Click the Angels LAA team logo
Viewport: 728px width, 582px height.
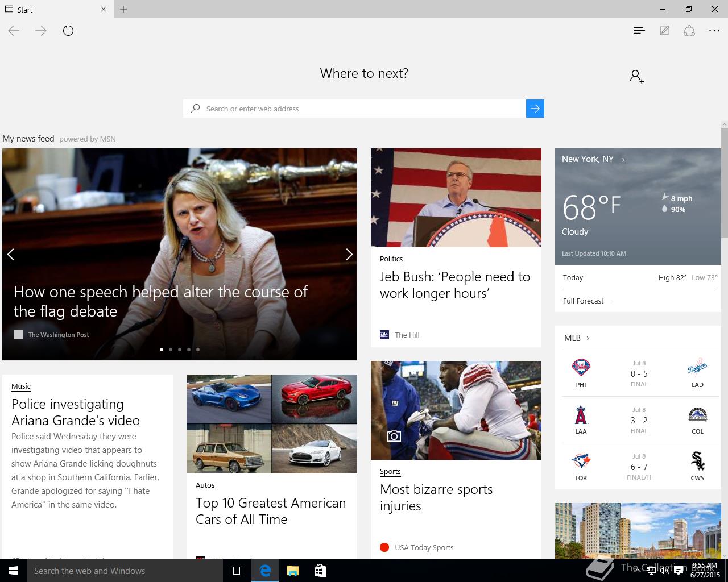[581, 415]
